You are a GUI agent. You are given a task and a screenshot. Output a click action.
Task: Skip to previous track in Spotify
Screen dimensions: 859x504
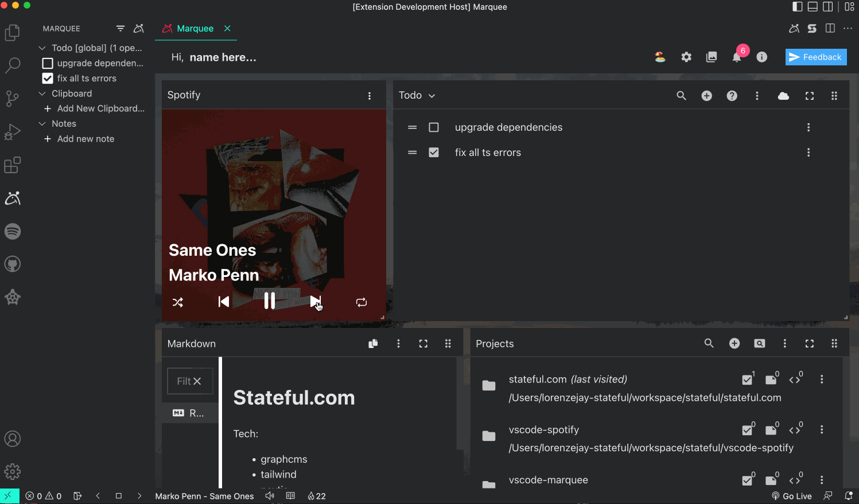point(224,302)
